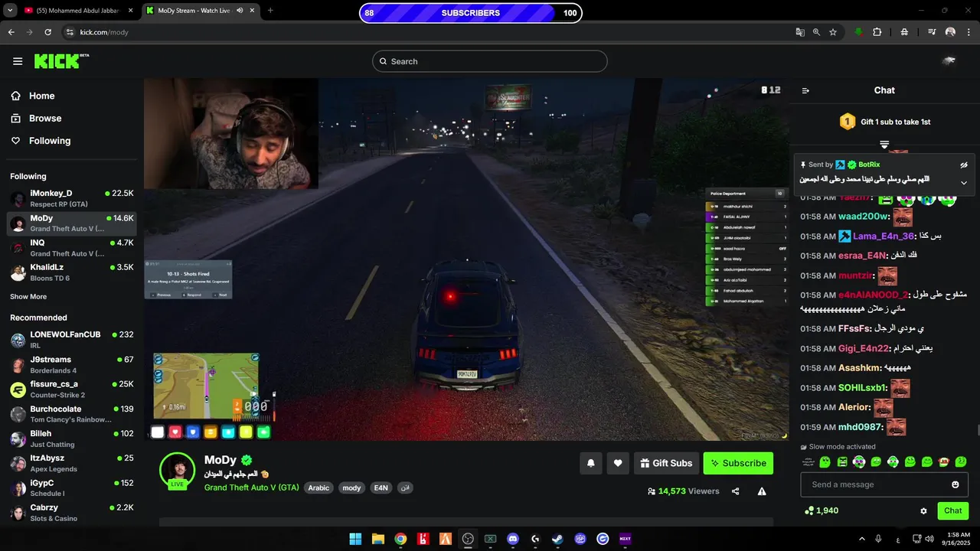Select the E4N tag
Viewport: 980px width, 551px height.
tap(381, 487)
